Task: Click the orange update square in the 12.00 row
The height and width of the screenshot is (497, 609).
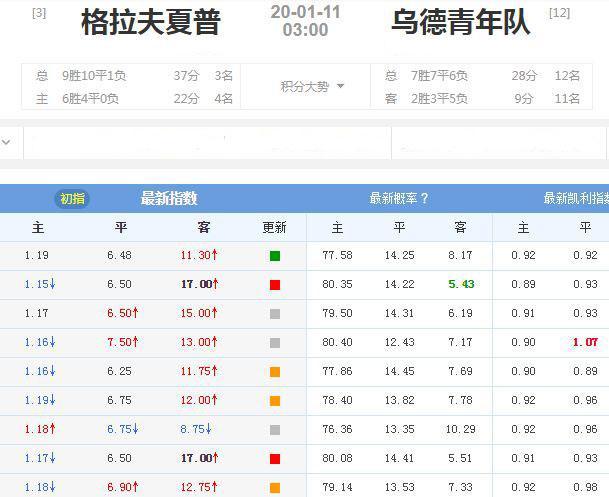Action: click(x=275, y=401)
